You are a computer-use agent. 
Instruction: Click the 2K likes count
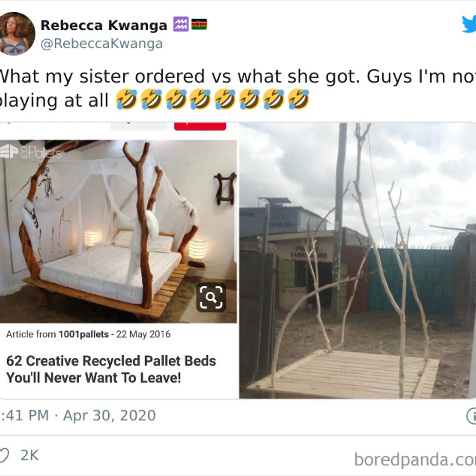pos(29,456)
